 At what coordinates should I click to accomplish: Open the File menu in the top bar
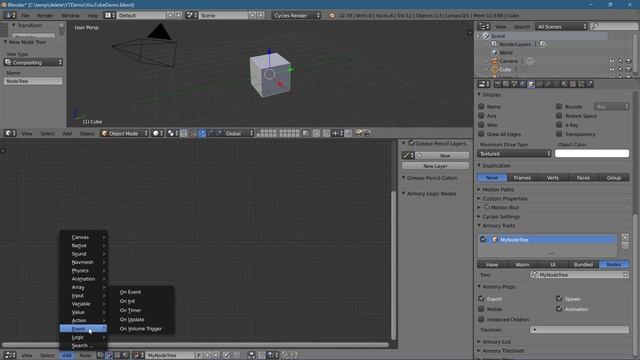tap(25, 16)
